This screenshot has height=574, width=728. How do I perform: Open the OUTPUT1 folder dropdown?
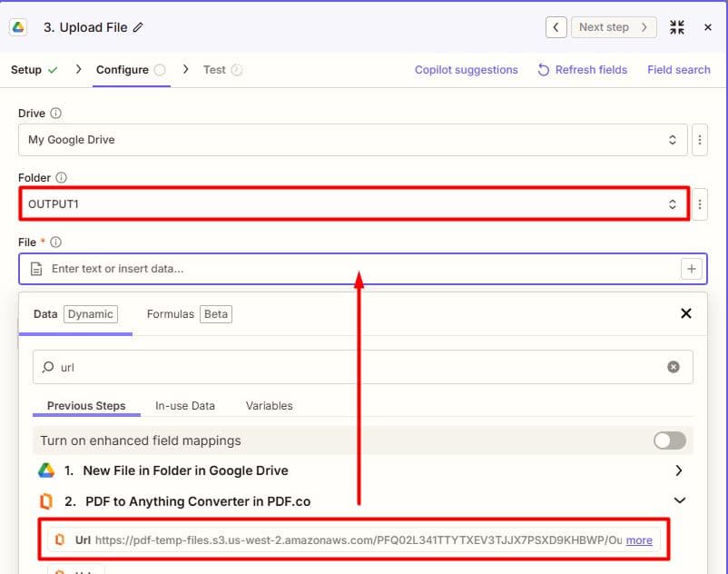pos(354,203)
